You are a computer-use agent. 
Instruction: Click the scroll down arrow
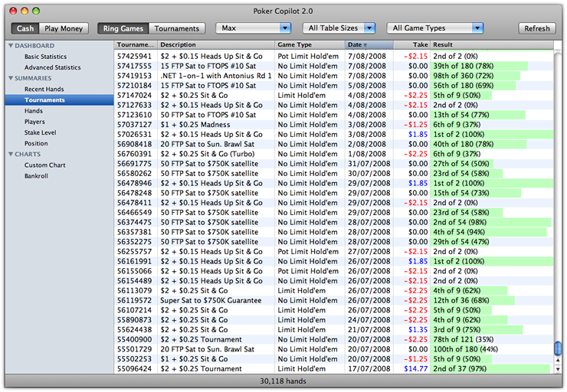point(558,369)
